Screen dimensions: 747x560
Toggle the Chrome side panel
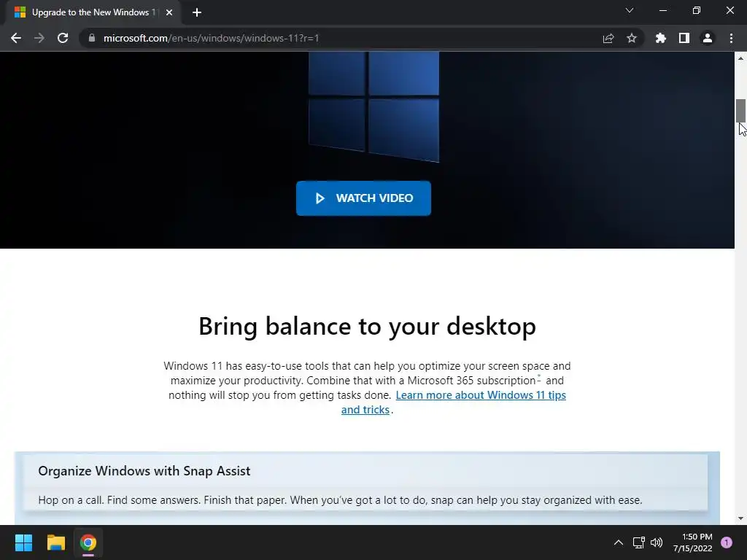684,38
